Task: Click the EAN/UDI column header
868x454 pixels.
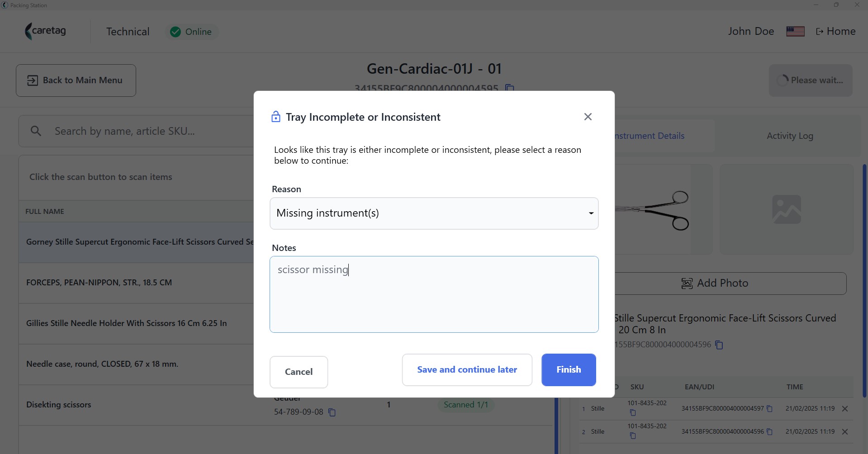Action: [699, 387]
